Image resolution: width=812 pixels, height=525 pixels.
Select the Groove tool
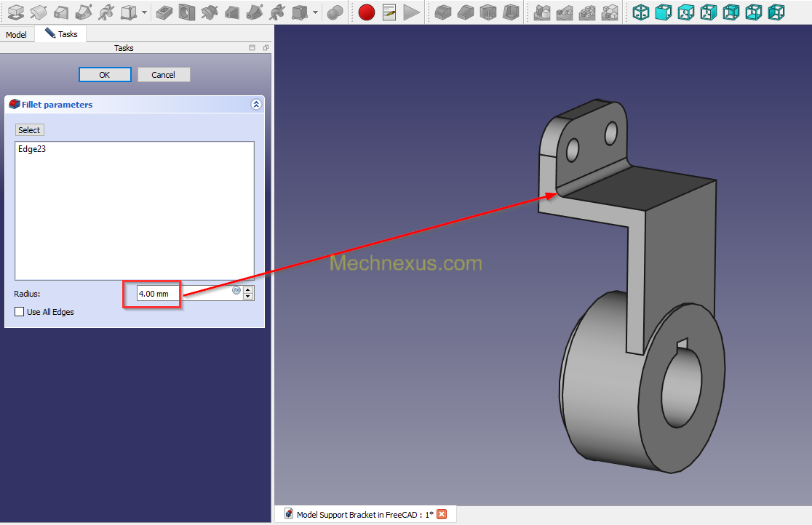(210, 12)
